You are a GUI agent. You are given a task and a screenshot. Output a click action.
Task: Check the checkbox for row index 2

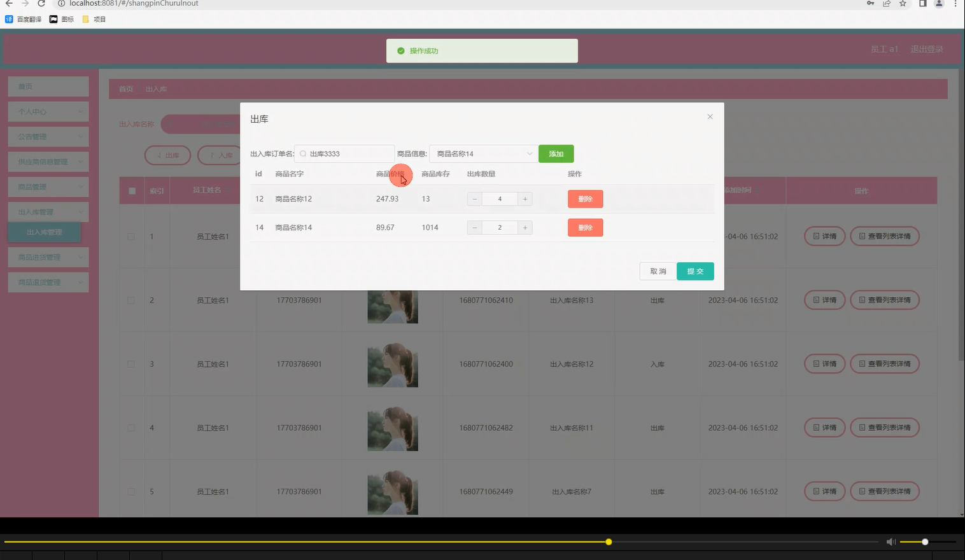click(131, 300)
